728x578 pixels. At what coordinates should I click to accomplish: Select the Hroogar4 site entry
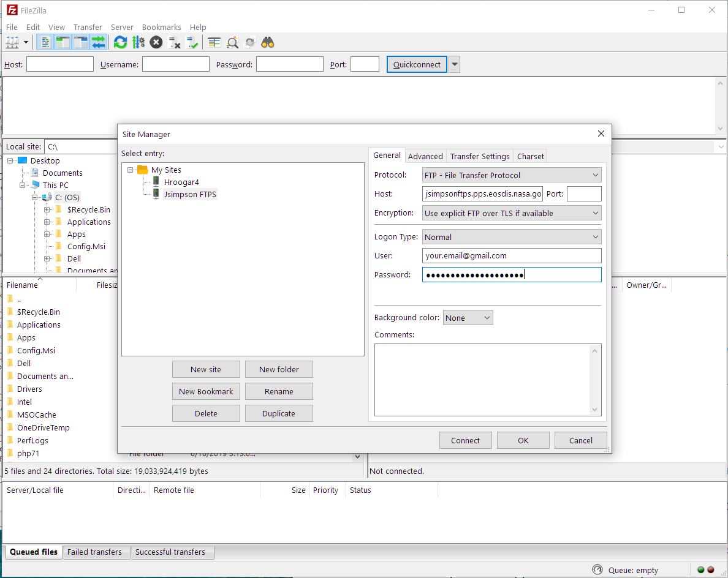point(181,182)
